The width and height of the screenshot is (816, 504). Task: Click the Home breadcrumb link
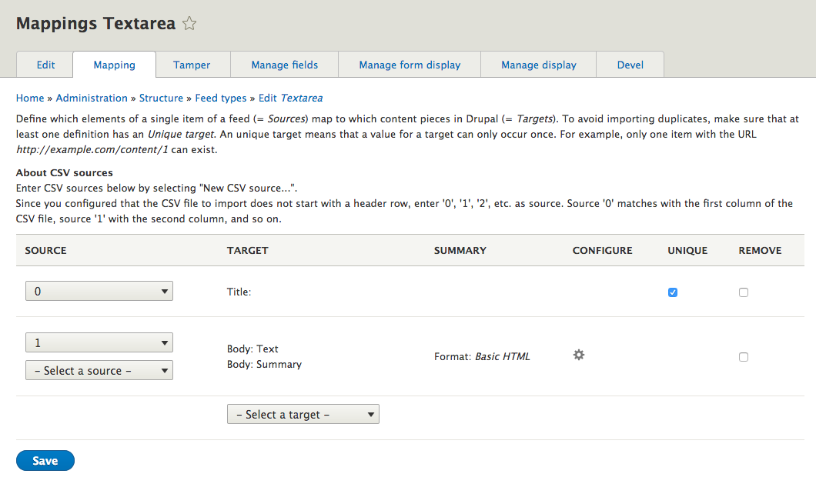29,98
